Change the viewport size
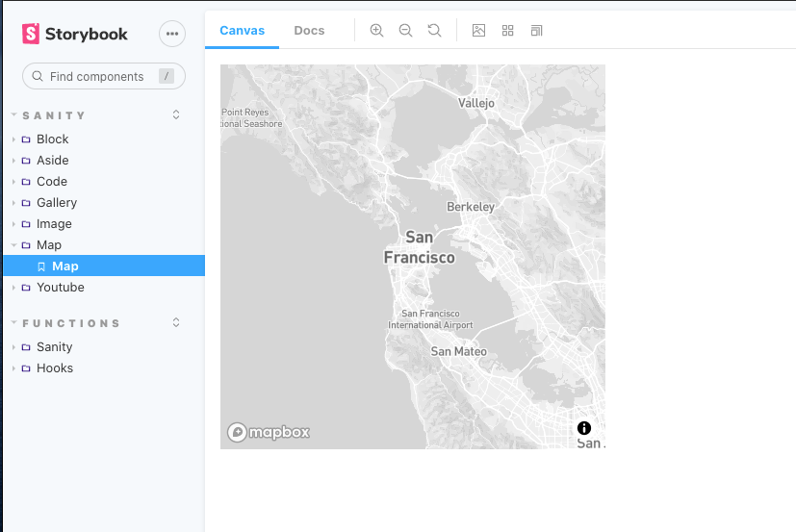 tap(536, 31)
